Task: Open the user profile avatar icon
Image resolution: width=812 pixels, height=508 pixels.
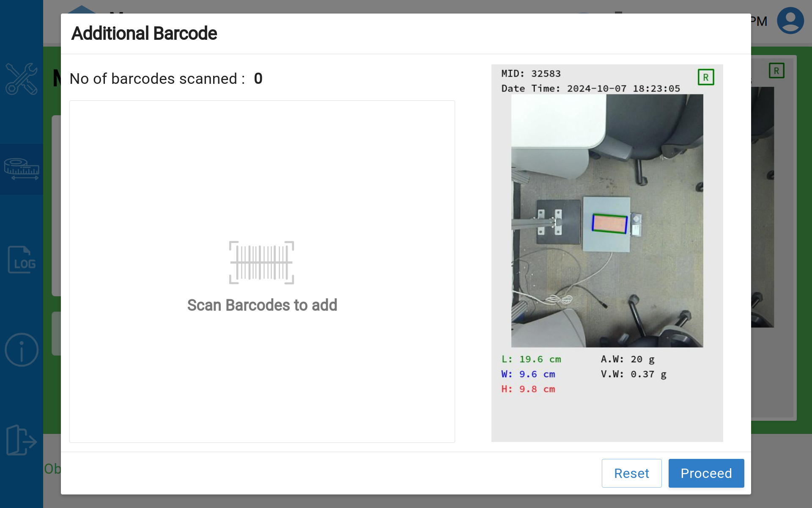Action: [790, 20]
